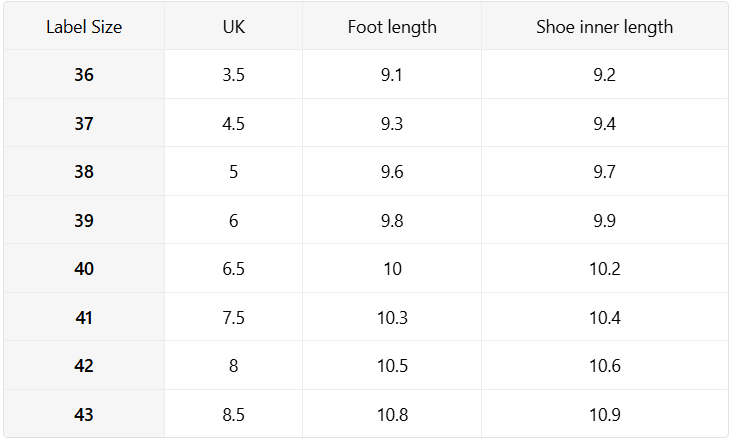The height and width of the screenshot is (442, 734).
Task: Select label size 43 cell
Action: click(x=84, y=415)
